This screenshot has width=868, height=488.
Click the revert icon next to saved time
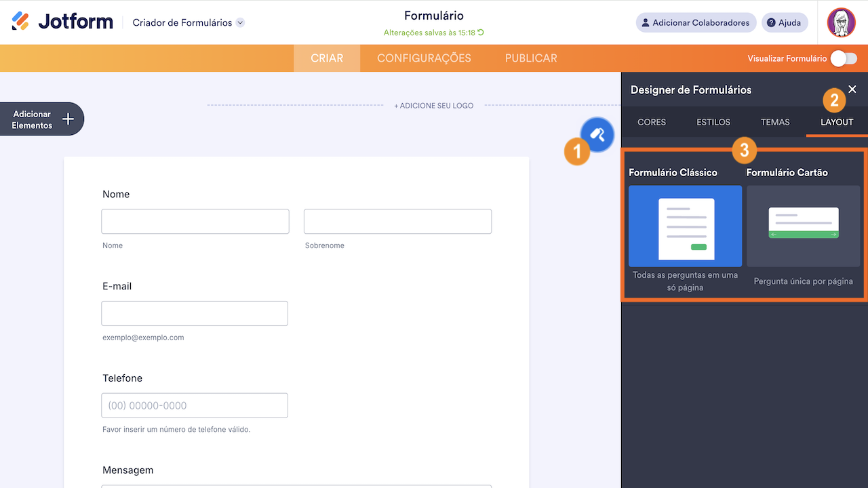click(481, 33)
